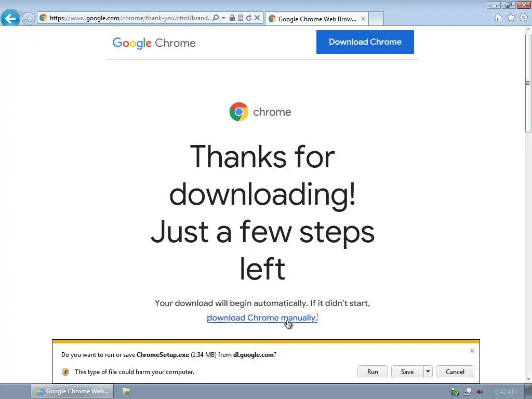Viewport: 532px width, 399px height.
Task: Cancel the ChromeSetup.exe download
Action: [x=455, y=372]
